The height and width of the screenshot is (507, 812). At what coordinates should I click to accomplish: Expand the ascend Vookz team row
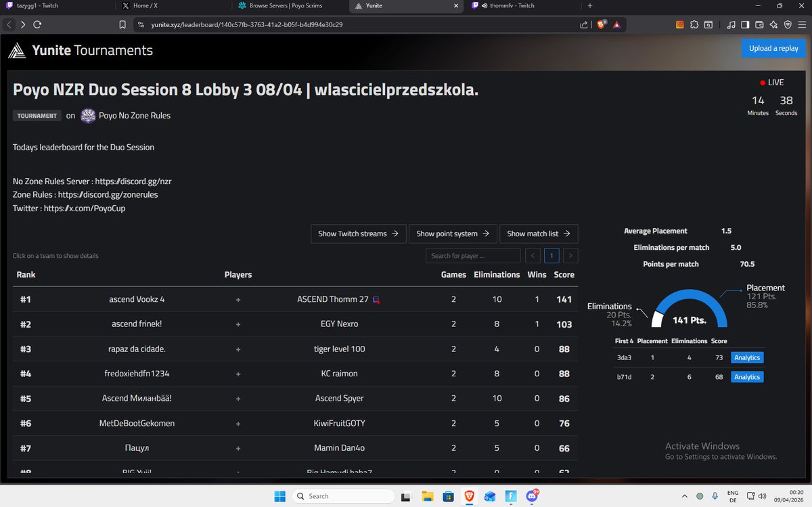tap(295, 299)
